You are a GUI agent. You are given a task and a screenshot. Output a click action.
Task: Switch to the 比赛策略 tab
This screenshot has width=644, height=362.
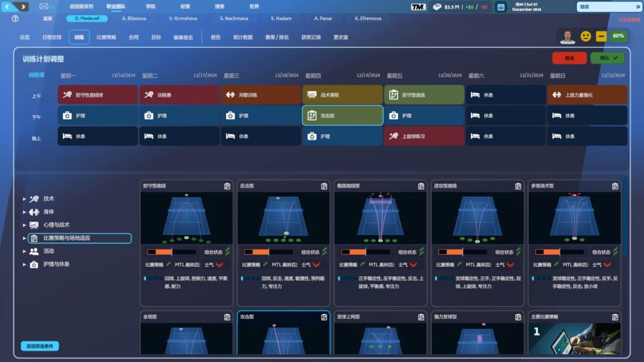pyautogui.click(x=106, y=36)
